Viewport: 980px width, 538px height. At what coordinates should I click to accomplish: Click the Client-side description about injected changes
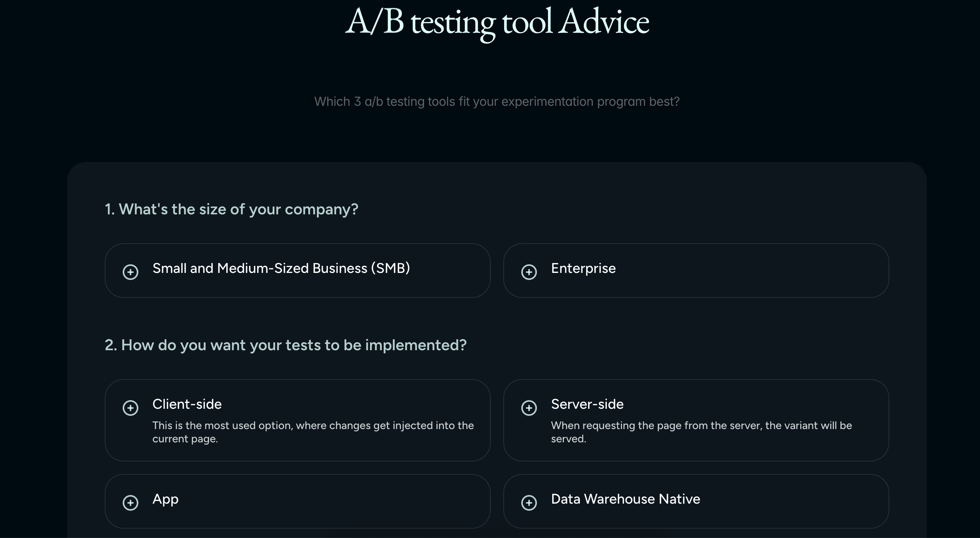click(x=313, y=432)
